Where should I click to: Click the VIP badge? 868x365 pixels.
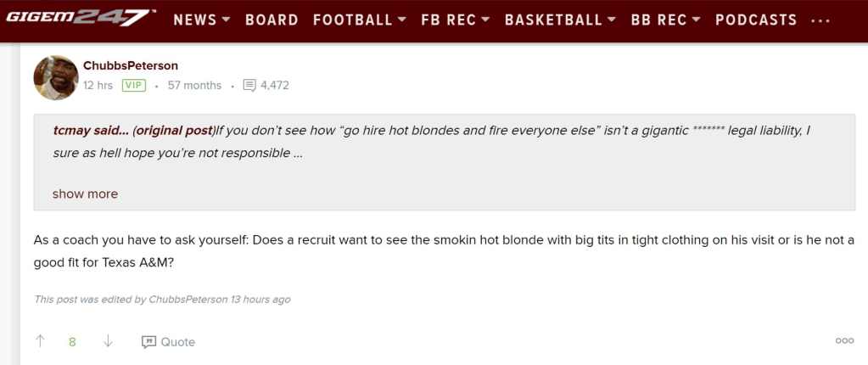coord(133,85)
